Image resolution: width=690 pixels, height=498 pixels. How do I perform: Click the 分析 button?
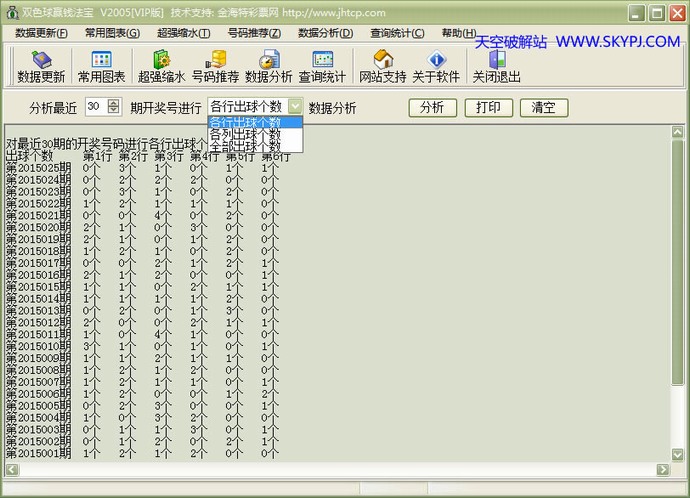tap(432, 108)
